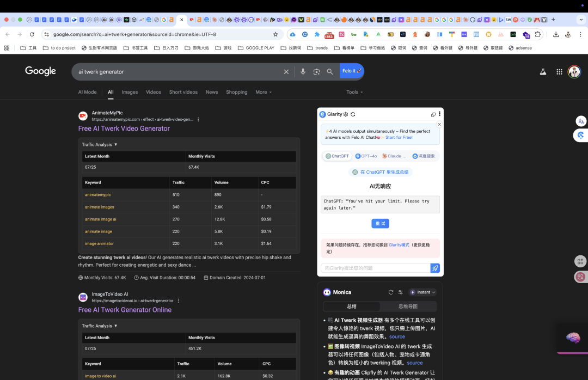Screen dimensions: 588x380
Task: Collapse AnimateMyPic Traffic Analysis section
Action: click(x=100, y=144)
